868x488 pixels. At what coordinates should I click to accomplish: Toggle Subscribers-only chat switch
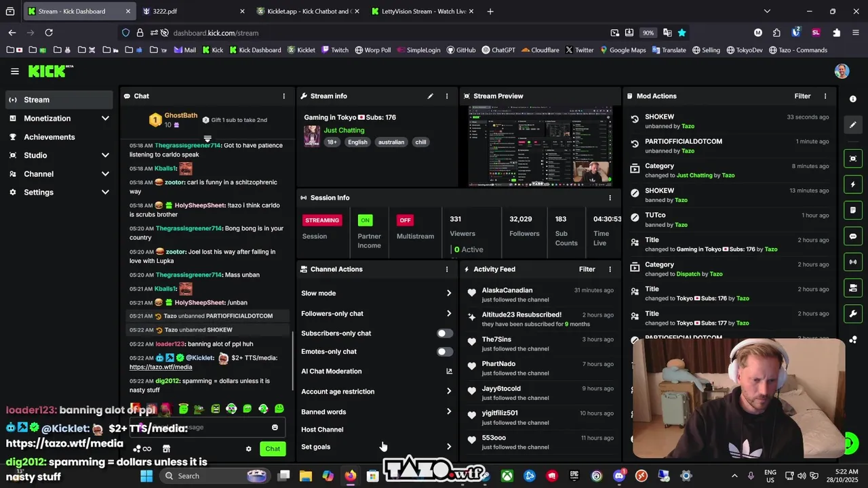point(444,333)
